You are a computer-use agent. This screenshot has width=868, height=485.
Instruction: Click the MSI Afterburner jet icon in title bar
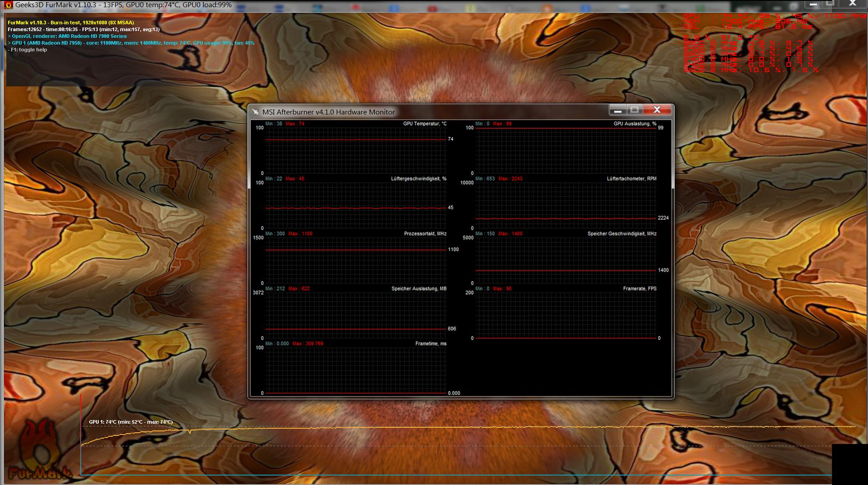click(256, 112)
